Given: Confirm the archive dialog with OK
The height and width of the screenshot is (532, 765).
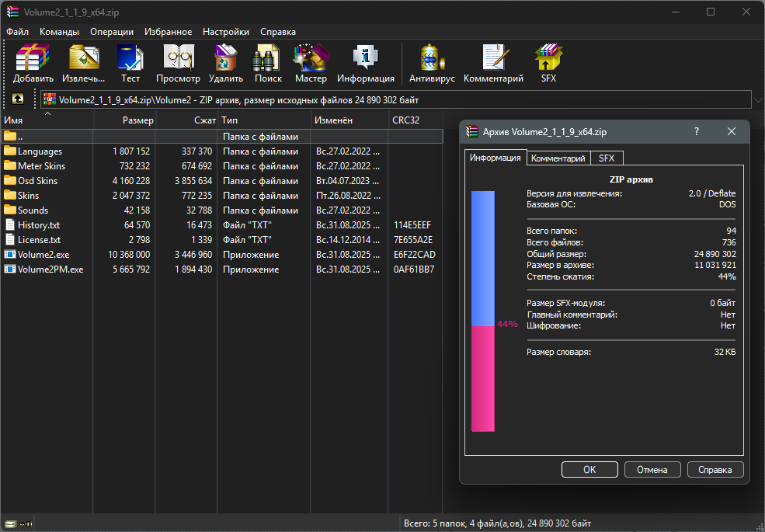Looking at the screenshot, I should click(x=589, y=470).
